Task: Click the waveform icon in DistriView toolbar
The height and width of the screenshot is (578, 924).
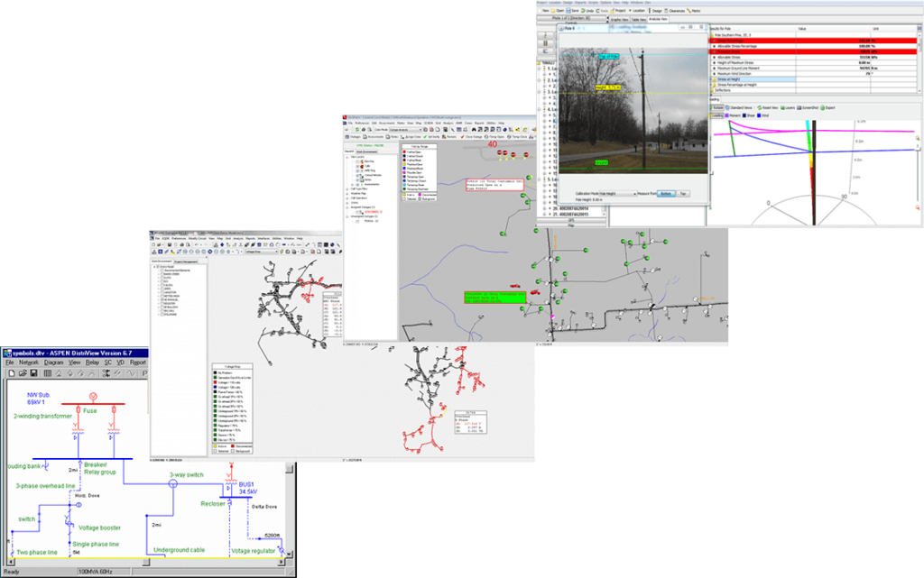Action: (x=131, y=373)
